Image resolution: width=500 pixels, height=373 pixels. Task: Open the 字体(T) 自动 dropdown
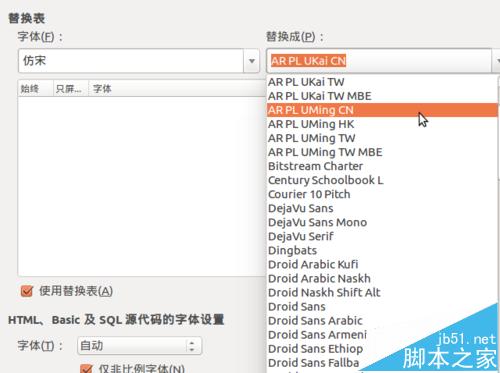click(x=139, y=346)
